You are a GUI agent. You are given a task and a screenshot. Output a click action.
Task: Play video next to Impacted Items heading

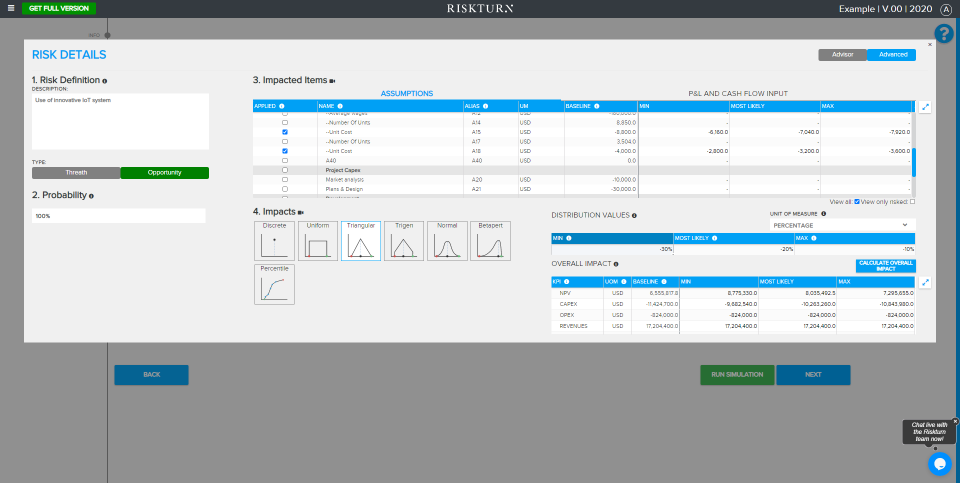pyautogui.click(x=332, y=81)
